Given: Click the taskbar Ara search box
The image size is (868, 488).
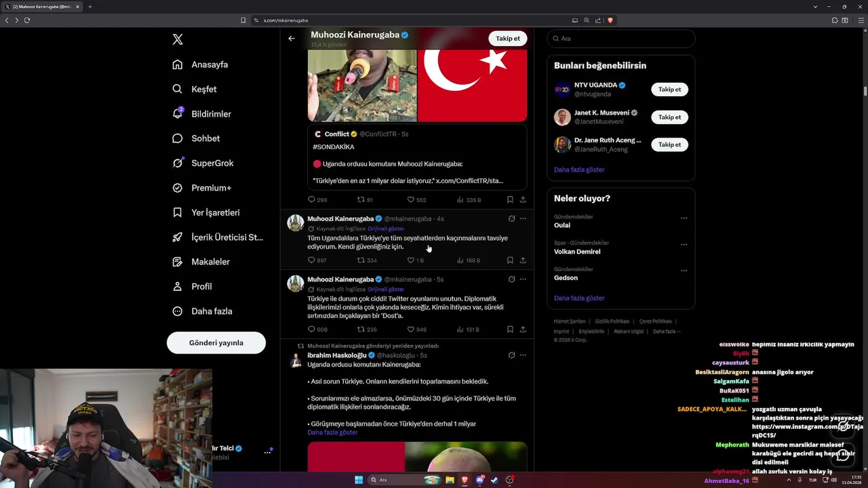Looking at the screenshot, I should click(x=405, y=480).
